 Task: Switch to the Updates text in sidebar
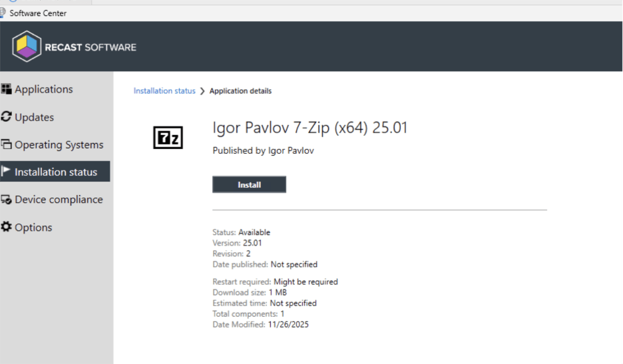point(35,117)
